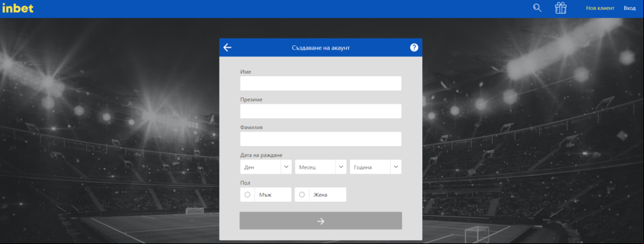Submit form with grey continue button
This screenshot has width=644, height=244.
(321, 221)
